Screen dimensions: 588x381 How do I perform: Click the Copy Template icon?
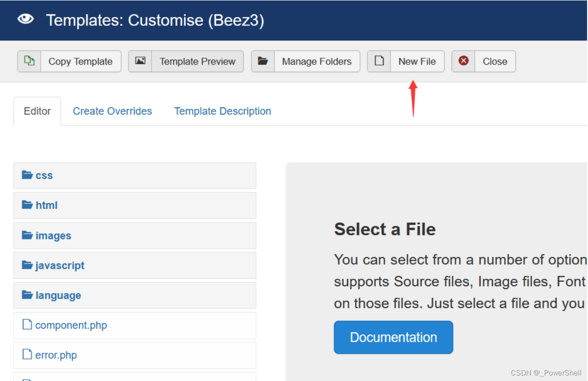pos(29,61)
